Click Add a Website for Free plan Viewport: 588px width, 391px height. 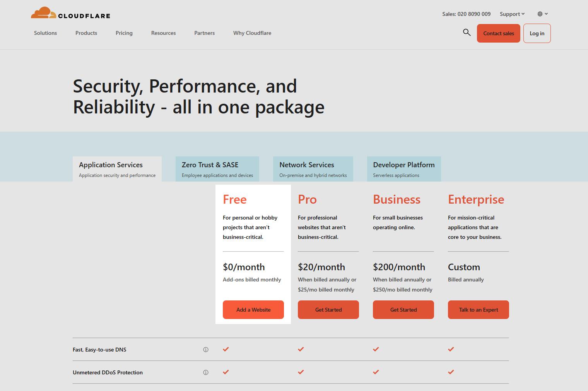click(x=253, y=310)
